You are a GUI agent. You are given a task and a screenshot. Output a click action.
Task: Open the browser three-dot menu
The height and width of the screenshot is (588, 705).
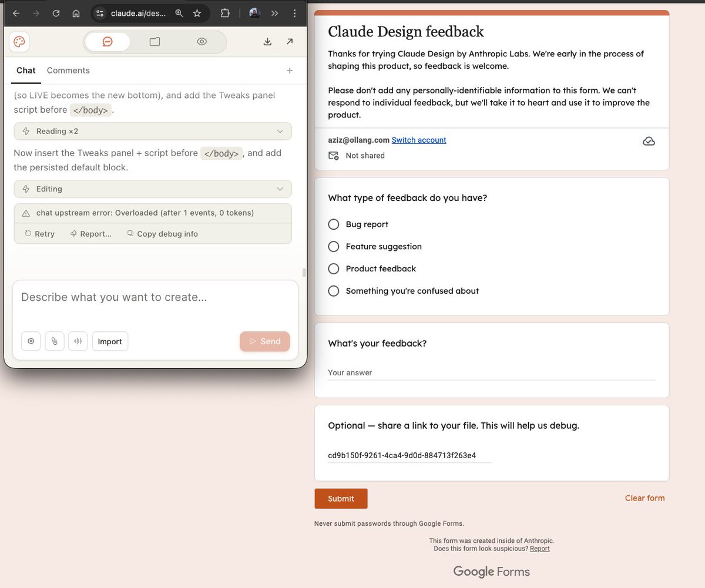[x=294, y=13]
